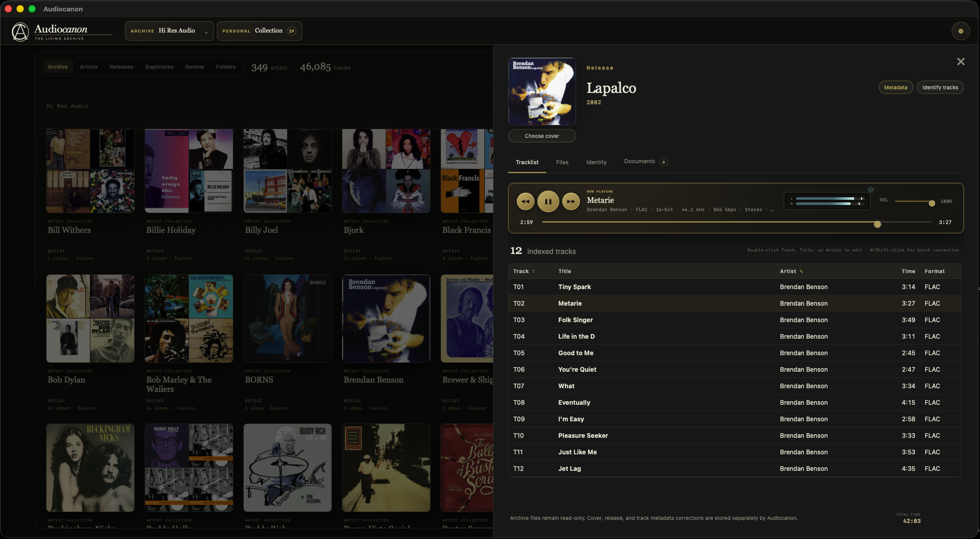Select track T10 Pleasure Seeker
Image resolution: width=980 pixels, height=539 pixels.
pos(734,436)
